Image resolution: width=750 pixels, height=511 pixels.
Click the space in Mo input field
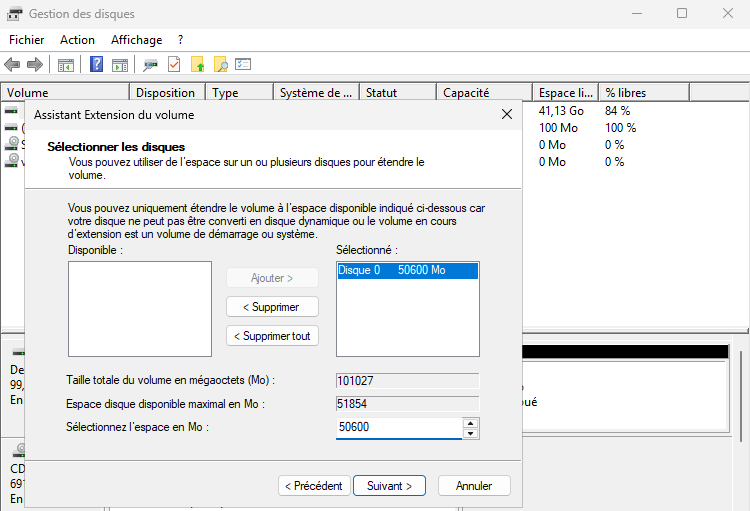click(x=398, y=428)
